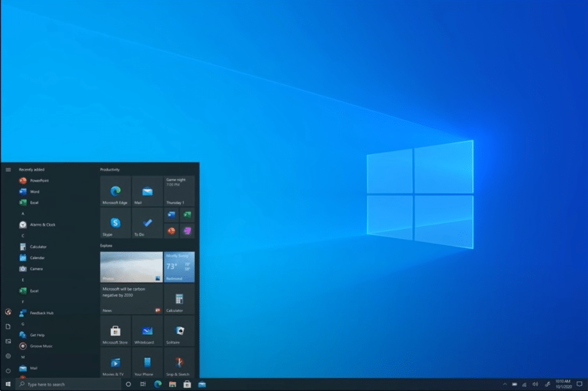Open Cortana from the taskbar
This screenshot has height=391, width=588.
(x=128, y=384)
